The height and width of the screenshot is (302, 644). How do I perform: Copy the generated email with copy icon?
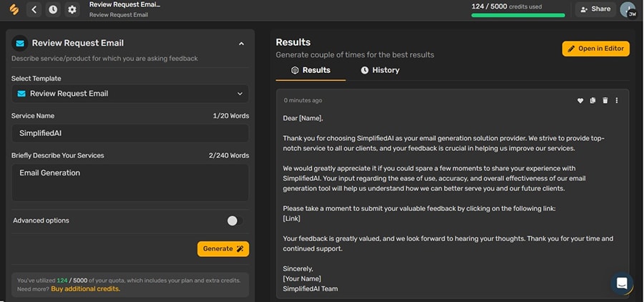[592, 101]
